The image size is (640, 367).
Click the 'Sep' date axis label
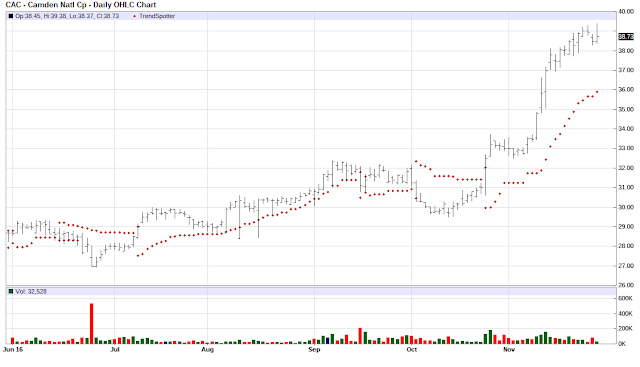pyautogui.click(x=314, y=349)
